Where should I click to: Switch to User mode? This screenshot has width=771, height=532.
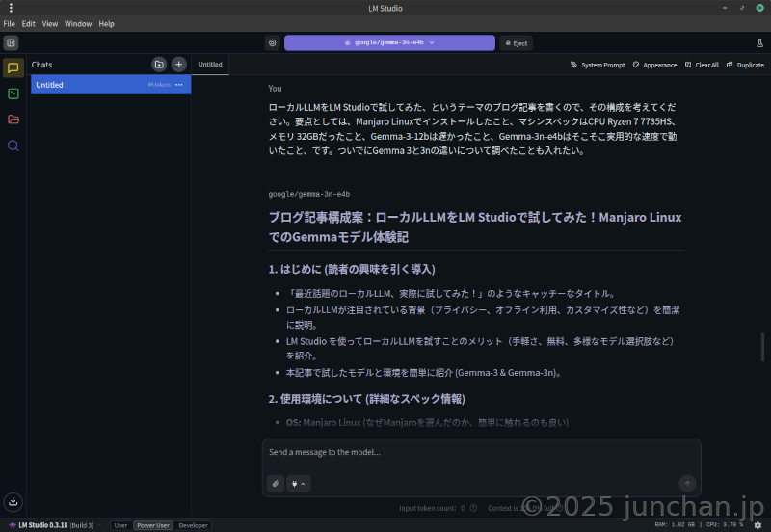coord(121,525)
